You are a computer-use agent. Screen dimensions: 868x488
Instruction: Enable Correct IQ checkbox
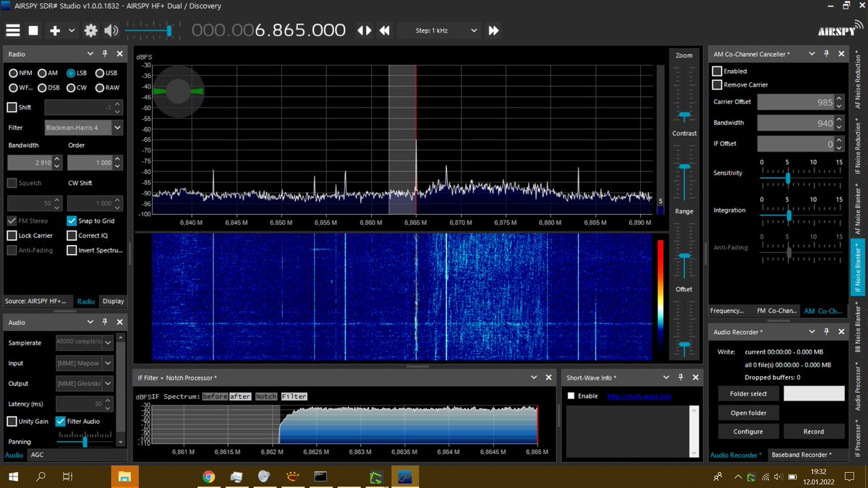[x=72, y=235]
